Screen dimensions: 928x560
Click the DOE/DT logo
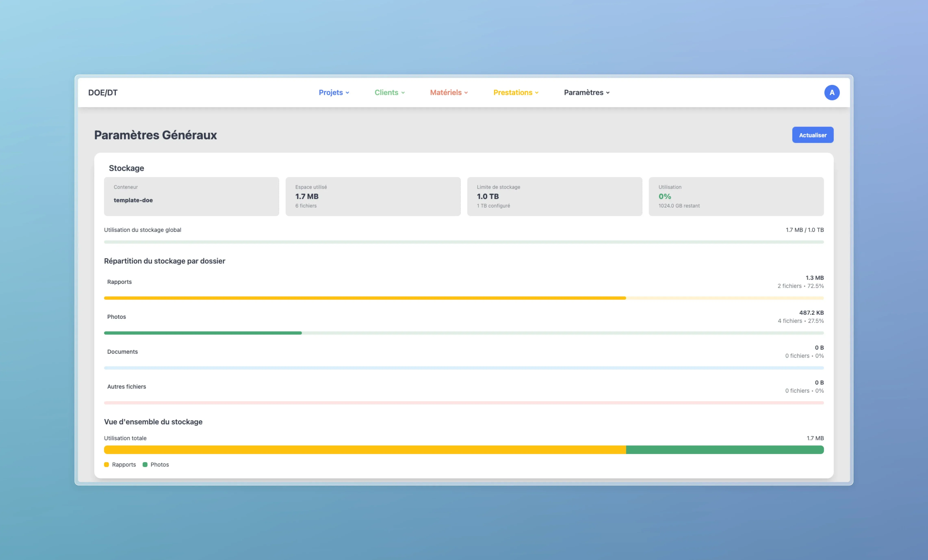coord(103,93)
